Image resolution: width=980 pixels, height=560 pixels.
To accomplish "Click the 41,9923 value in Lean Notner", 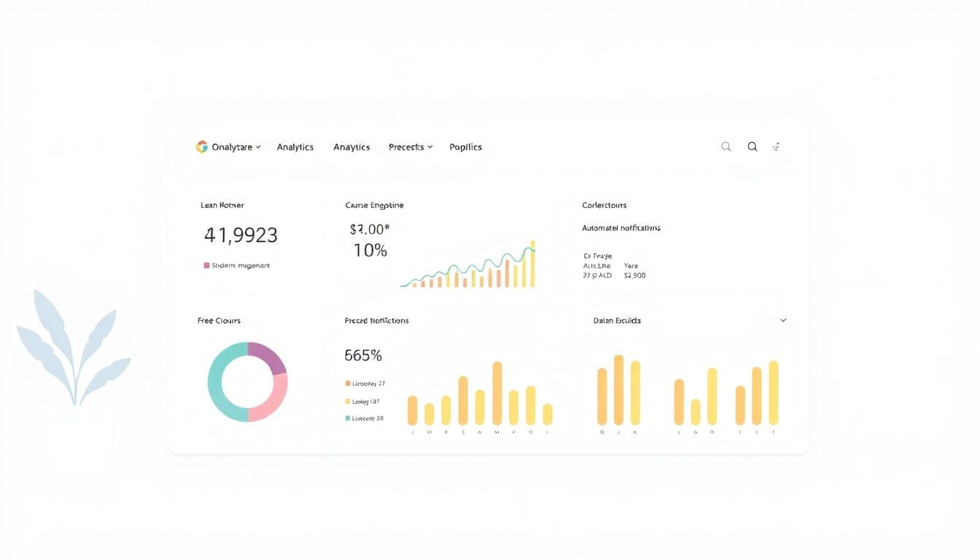I will (x=241, y=236).
